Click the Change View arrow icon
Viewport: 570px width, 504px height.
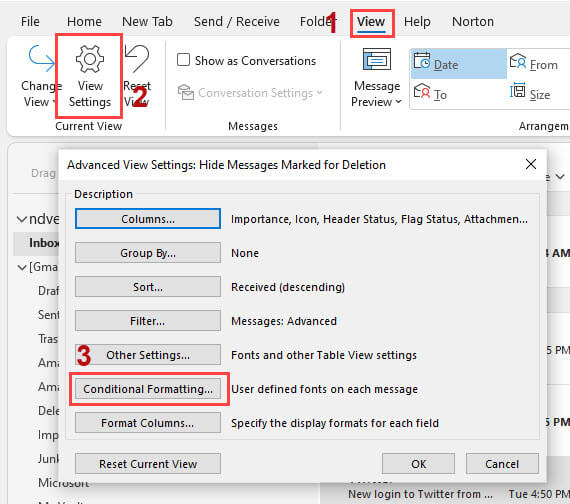[41, 59]
